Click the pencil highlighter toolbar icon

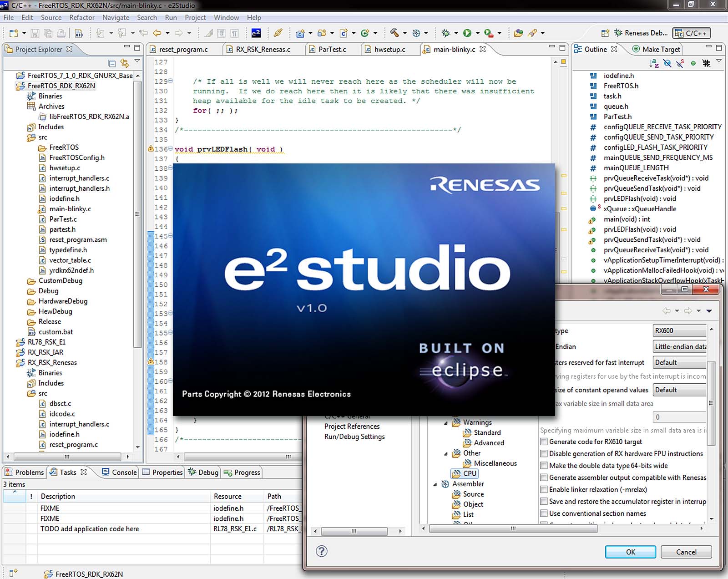pos(208,33)
